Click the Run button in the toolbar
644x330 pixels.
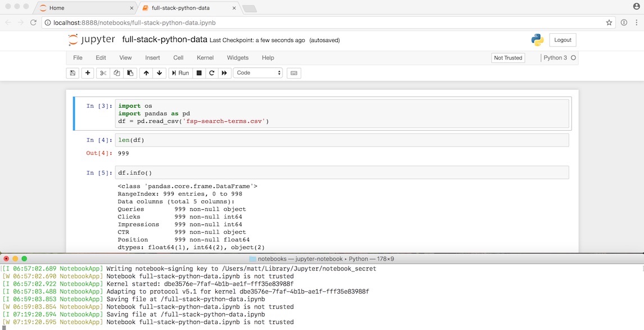[x=180, y=72]
